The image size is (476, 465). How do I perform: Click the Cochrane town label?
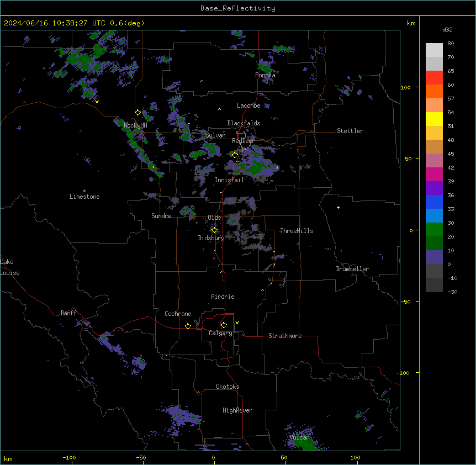tap(178, 314)
